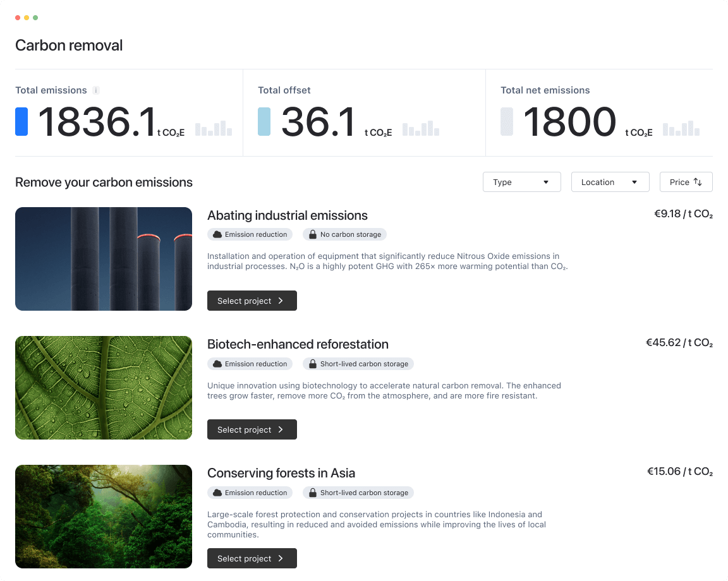This screenshot has height=581, width=728.
Task: Click the lock icon on No carbon storage badge
Action: 313,234
